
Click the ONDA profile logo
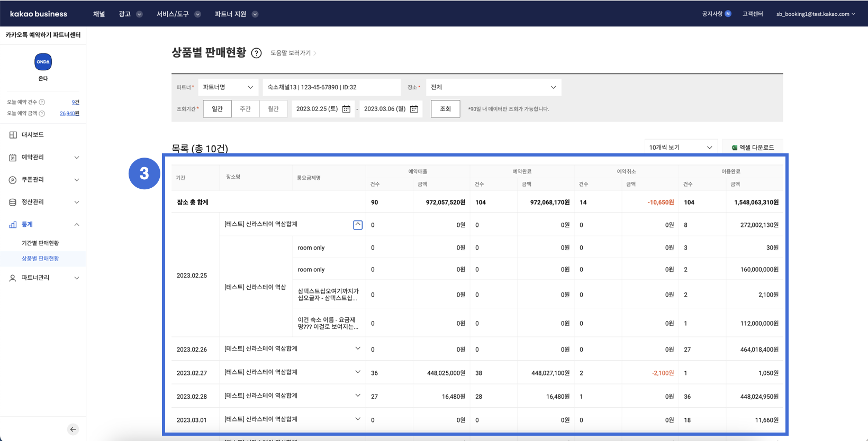click(43, 62)
